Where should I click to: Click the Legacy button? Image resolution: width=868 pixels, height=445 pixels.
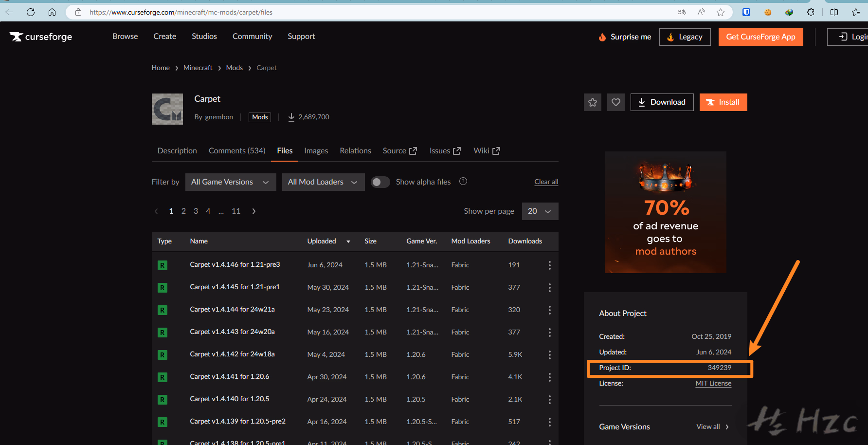[685, 37]
